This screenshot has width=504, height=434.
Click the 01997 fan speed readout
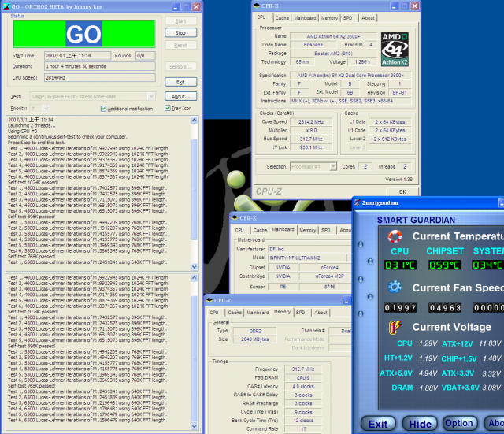pyautogui.click(x=400, y=308)
